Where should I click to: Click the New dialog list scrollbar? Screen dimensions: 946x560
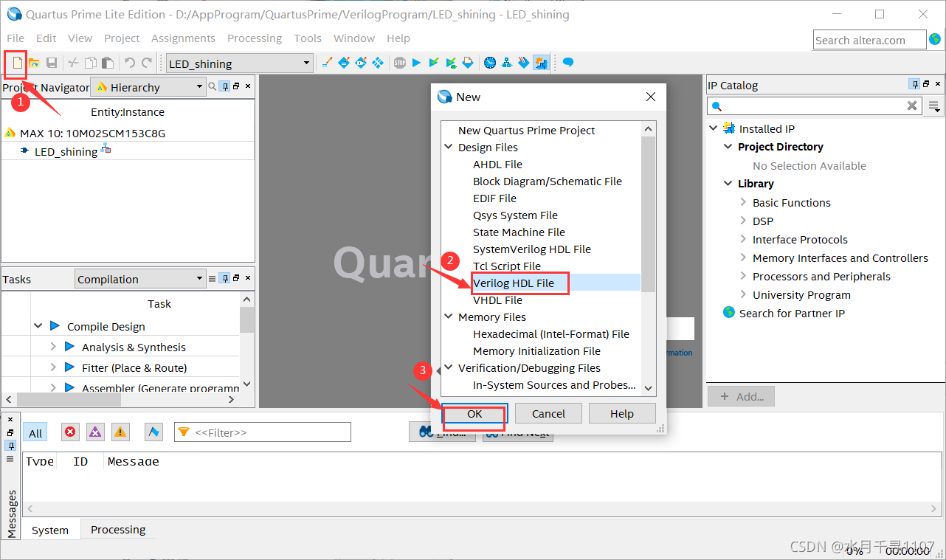(x=648, y=215)
